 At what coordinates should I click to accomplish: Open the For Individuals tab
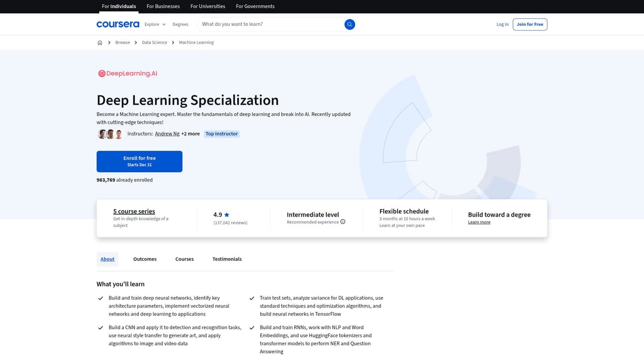pyautogui.click(x=119, y=6)
